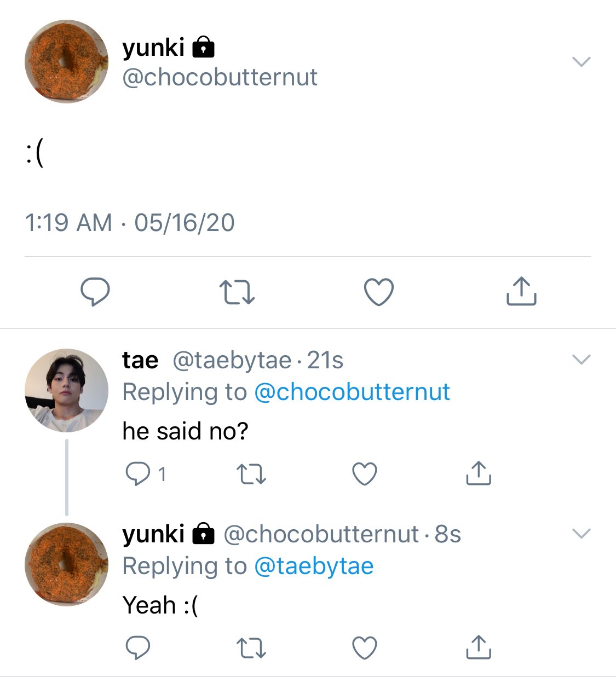Viewport: 616px width, 677px height.
Task: Open the yunki display name on main tweet
Action: [x=153, y=48]
